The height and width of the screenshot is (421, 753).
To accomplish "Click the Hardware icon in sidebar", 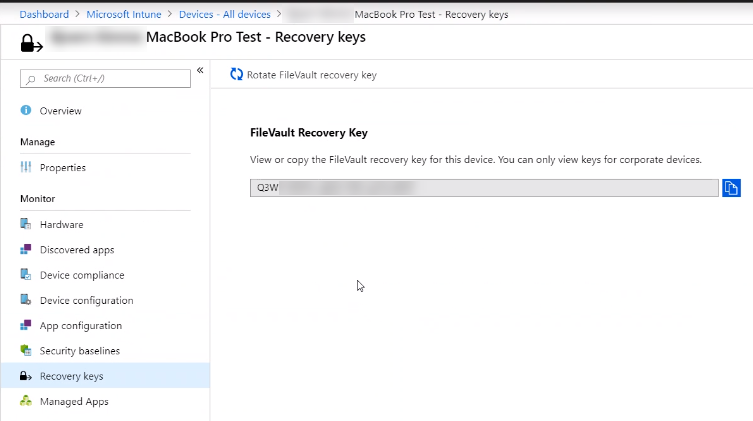I will (26, 224).
